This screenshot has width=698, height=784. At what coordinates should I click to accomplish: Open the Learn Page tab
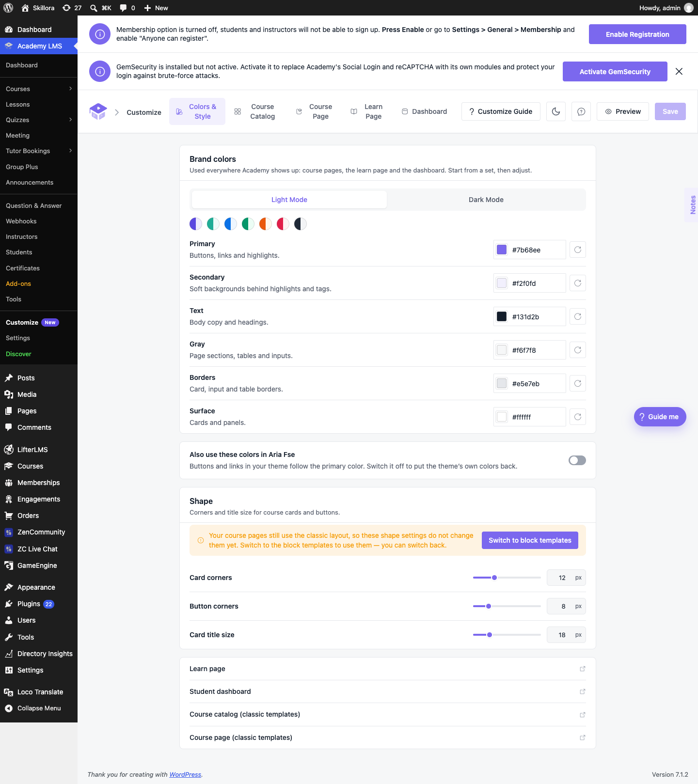click(367, 111)
